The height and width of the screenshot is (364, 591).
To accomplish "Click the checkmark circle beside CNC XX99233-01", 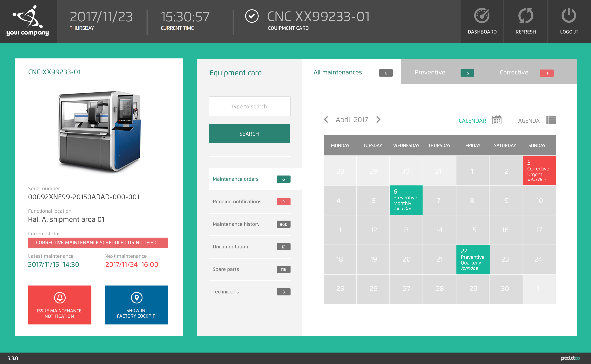I will pyautogui.click(x=252, y=16).
